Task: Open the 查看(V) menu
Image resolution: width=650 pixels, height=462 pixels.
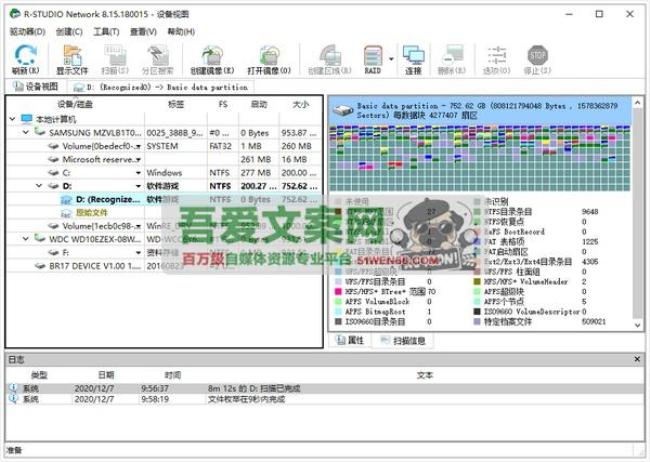Action: (143, 32)
